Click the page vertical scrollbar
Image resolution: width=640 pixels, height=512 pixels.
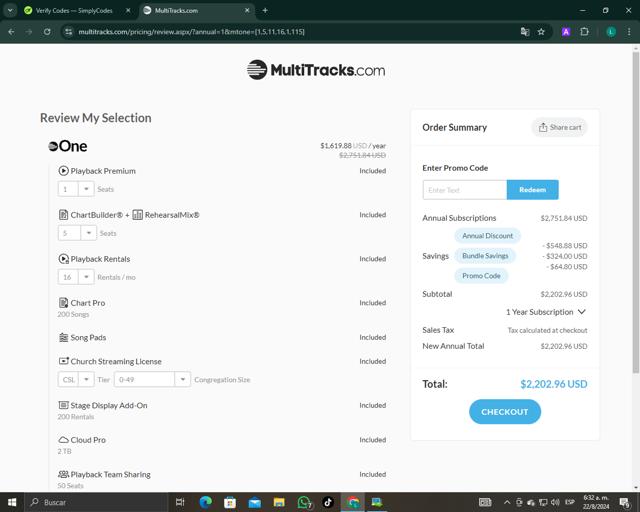coord(636,212)
